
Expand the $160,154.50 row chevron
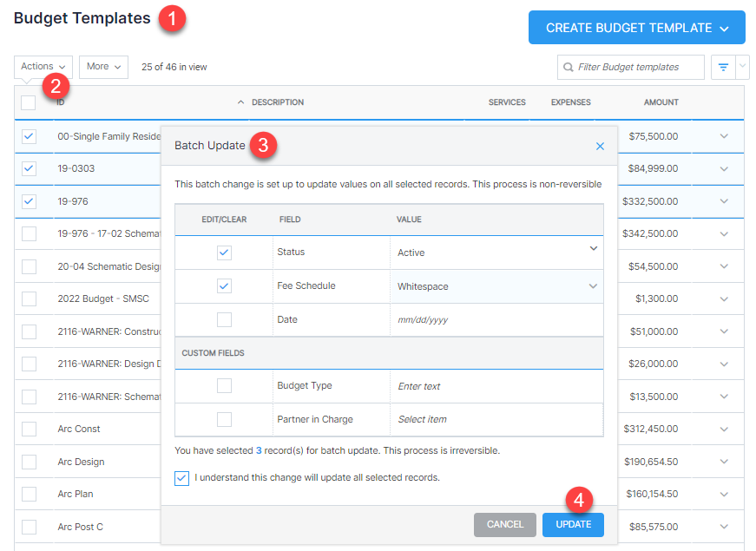pos(724,494)
